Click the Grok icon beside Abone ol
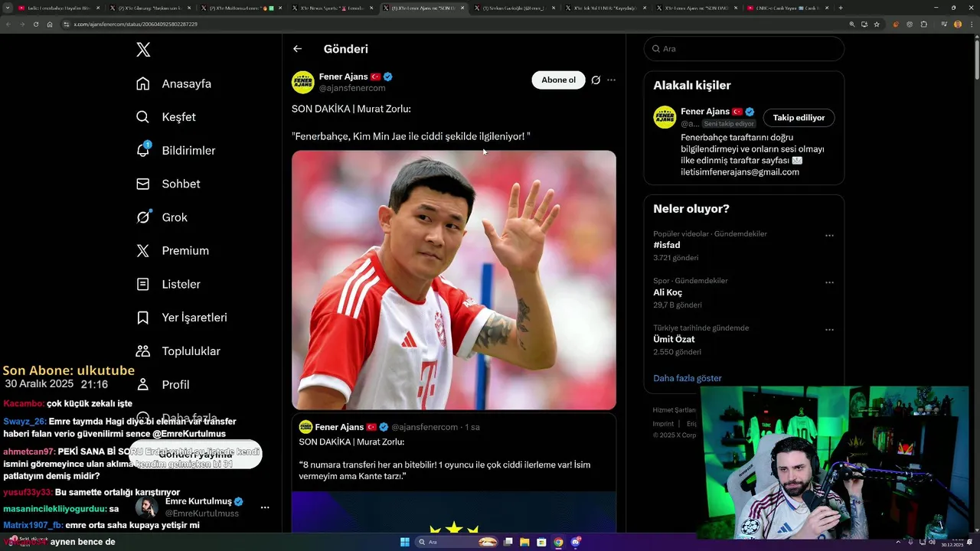 click(x=596, y=80)
